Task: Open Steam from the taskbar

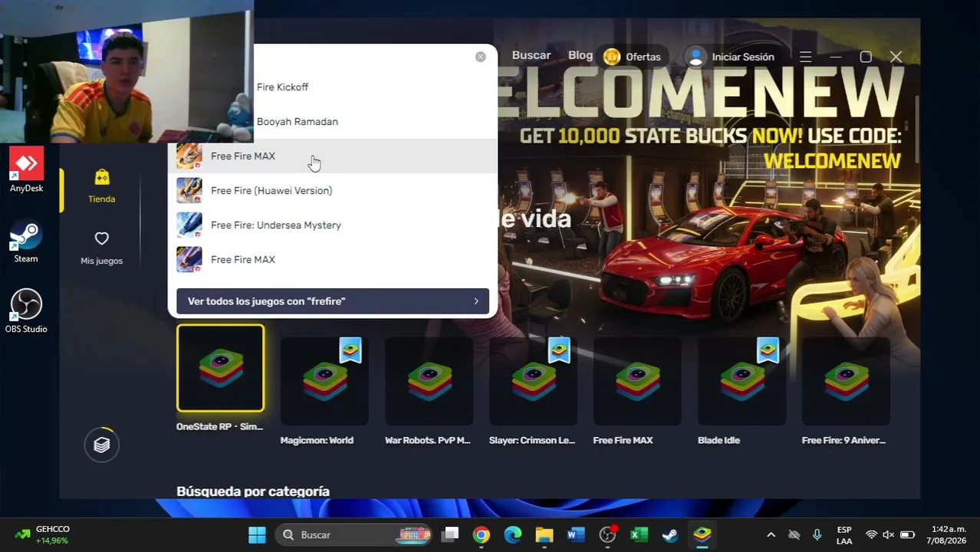Action: tap(670, 534)
